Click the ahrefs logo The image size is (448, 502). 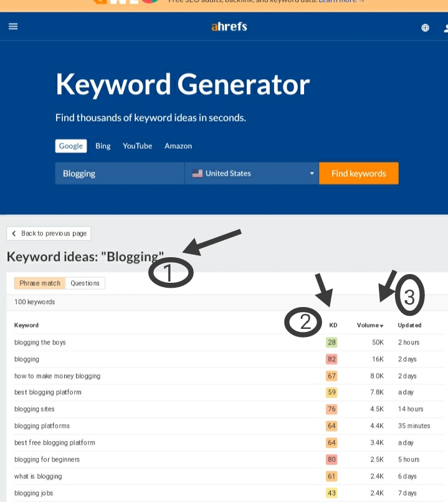click(x=229, y=27)
